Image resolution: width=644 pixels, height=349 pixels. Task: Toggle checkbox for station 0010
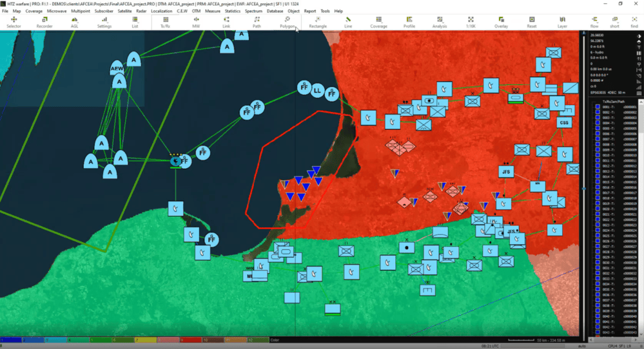point(597,155)
